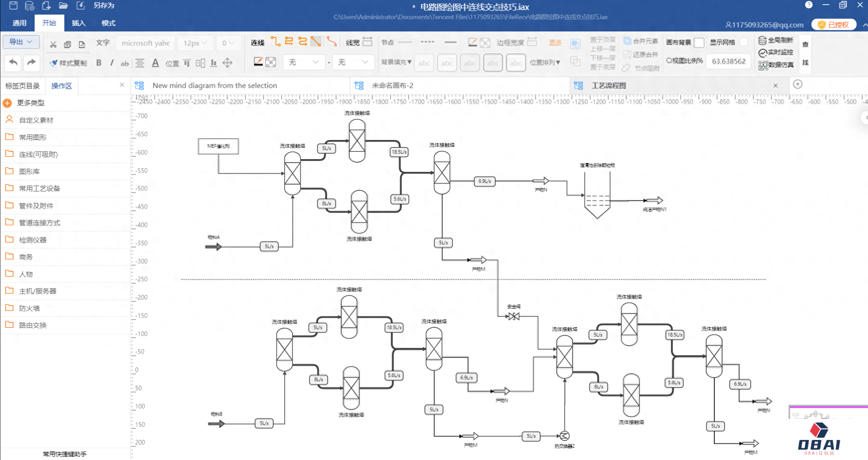This screenshot has height=460, width=868.
Task: Click the 数据仿真 data simulation icon
Action: pos(775,65)
